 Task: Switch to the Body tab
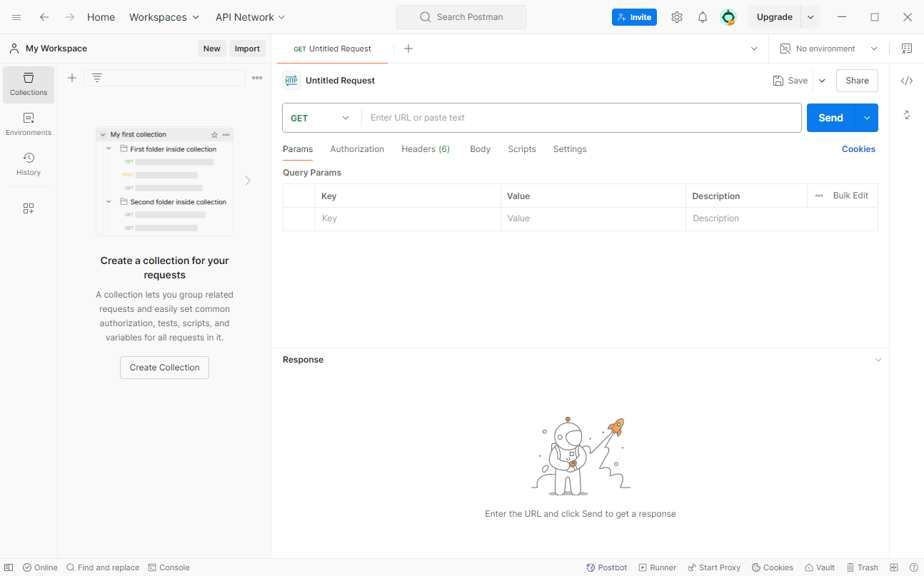(x=480, y=149)
